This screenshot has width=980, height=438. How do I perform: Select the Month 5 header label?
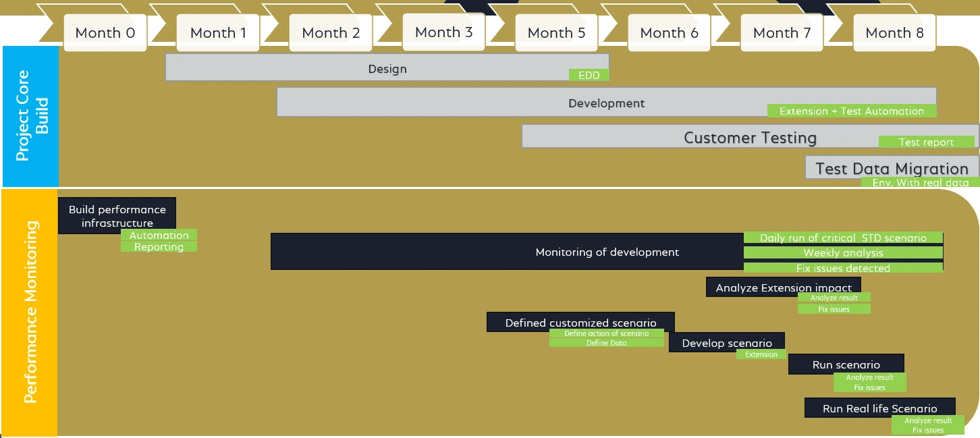click(556, 32)
